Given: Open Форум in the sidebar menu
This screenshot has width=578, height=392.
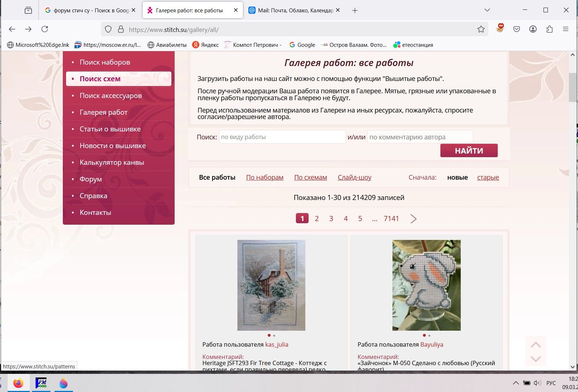Looking at the screenshot, I should [x=91, y=179].
